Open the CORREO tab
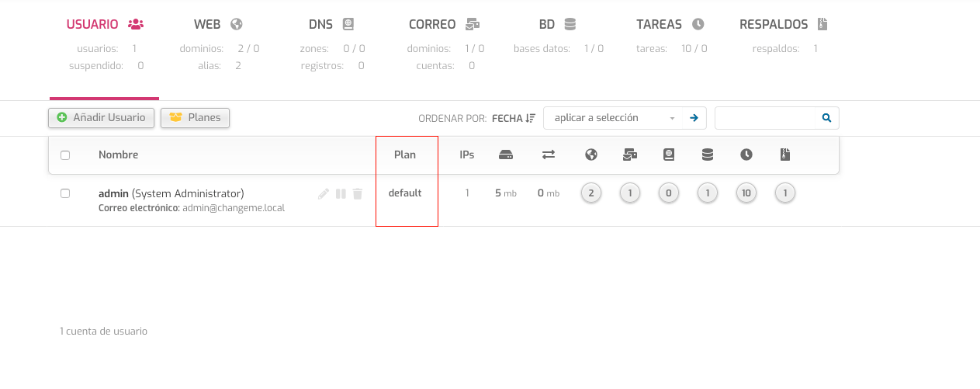The width and height of the screenshot is (980, 389). pyautogui.click(x=444, y=24)
